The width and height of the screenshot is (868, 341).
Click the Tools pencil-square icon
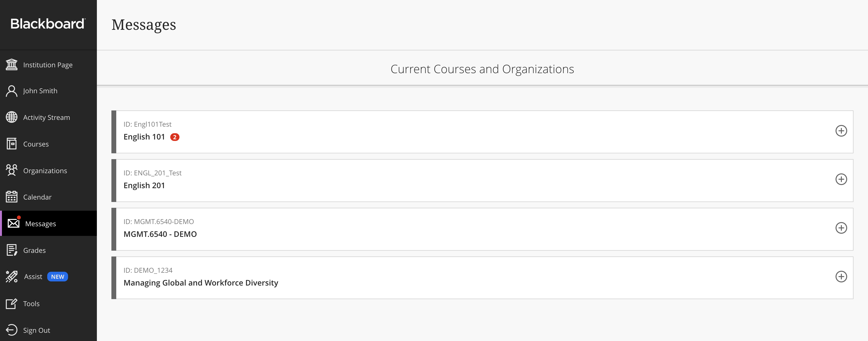tap(11, 304)
